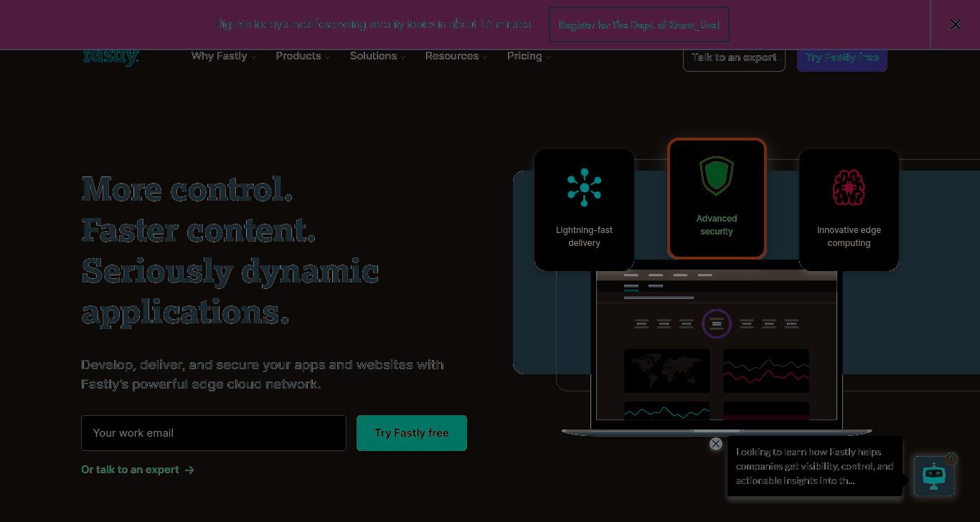Click arrow beside Or talk to an expert
The height and width of the screenshot is (522, 980).
point(189,470)
